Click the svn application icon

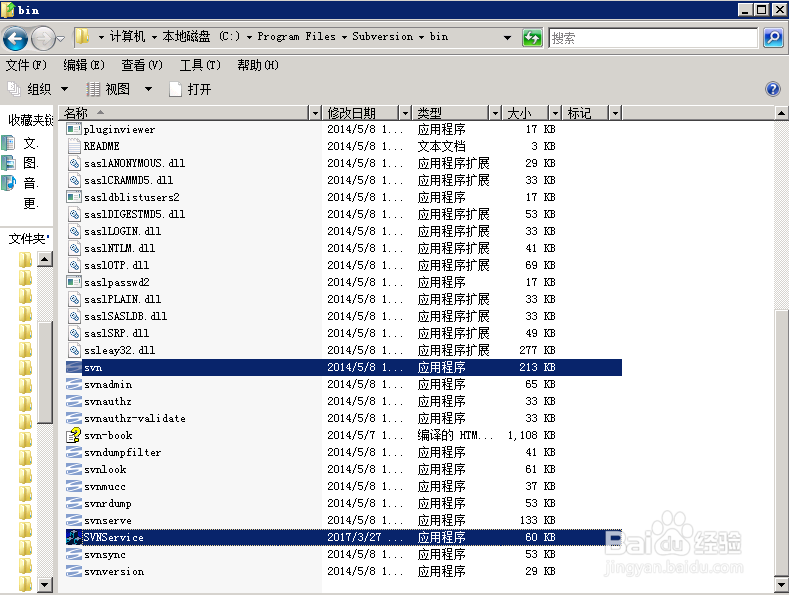tap(74, 367)
